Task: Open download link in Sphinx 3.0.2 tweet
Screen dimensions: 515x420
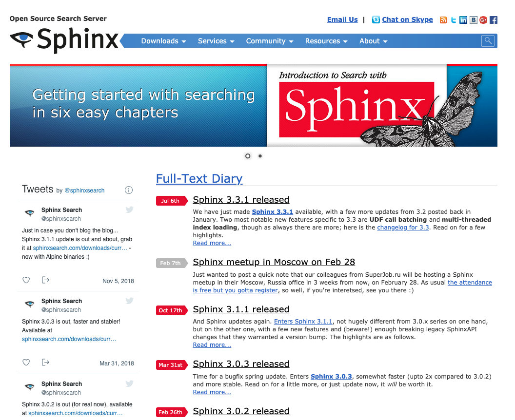Action: (x=75, y=413)
